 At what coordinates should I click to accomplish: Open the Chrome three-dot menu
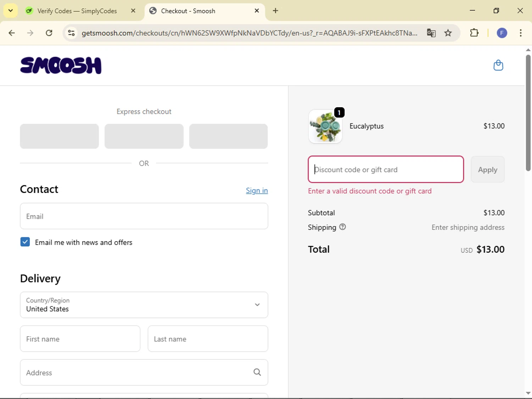tap(521, 33)
